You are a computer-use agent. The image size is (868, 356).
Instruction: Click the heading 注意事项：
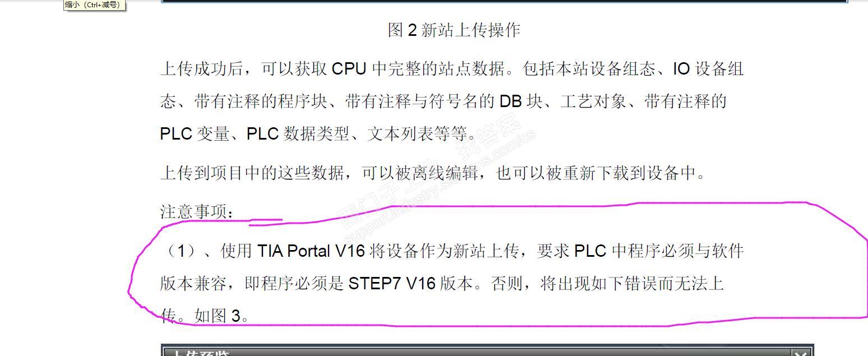198,212
